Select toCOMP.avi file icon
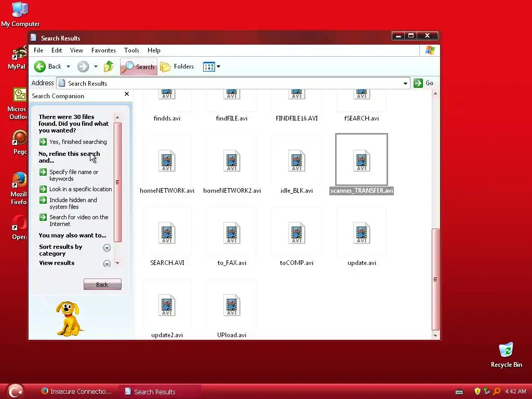This screenshot has height=399, width=532. tap(297, 233)
